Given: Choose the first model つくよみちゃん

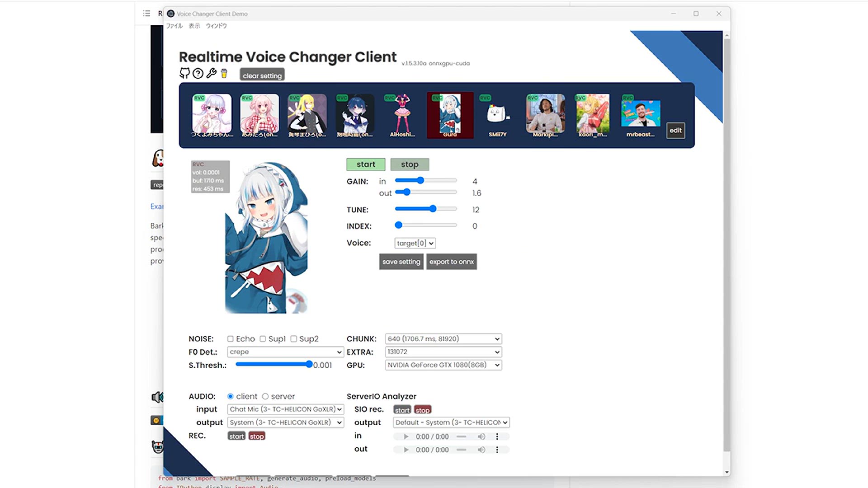Looking at the screenshot, I should click(x=212, y=115).
